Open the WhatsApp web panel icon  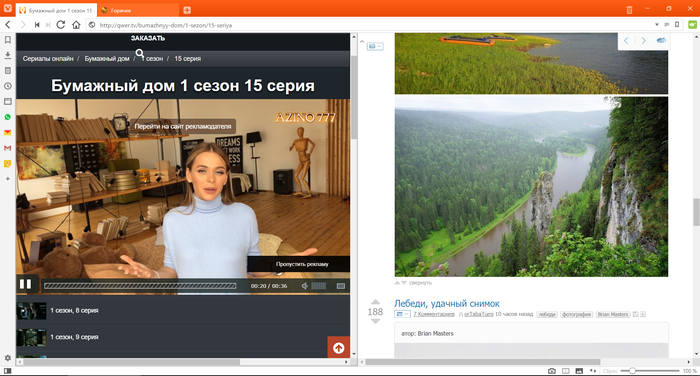[8, 117]
